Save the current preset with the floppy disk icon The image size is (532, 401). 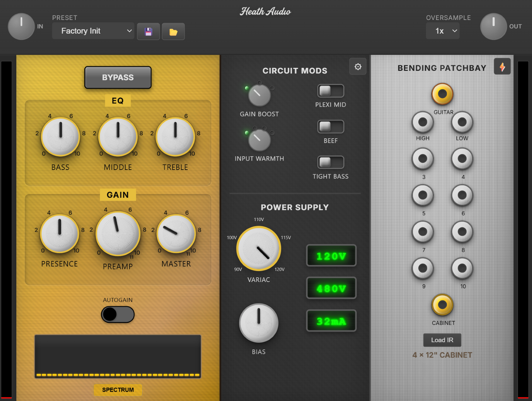point(148,31)
